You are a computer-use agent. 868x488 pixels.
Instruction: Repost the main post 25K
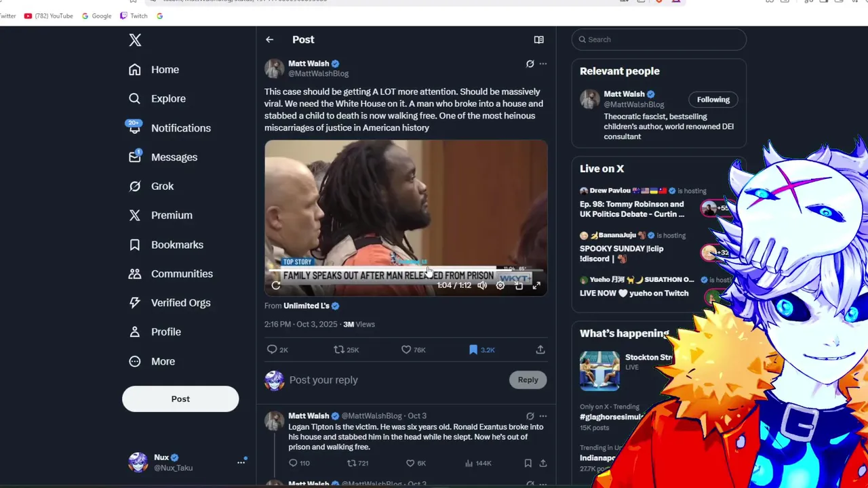tap(346, 350)
